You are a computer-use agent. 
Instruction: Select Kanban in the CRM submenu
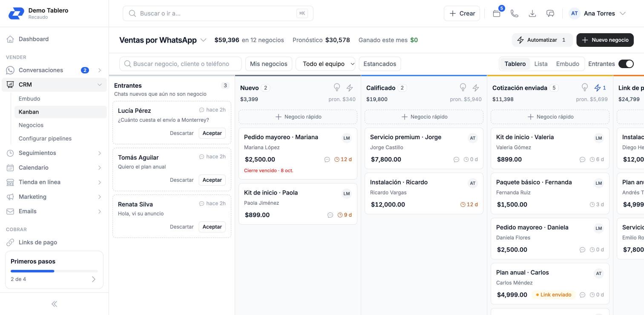click(60, 112)
